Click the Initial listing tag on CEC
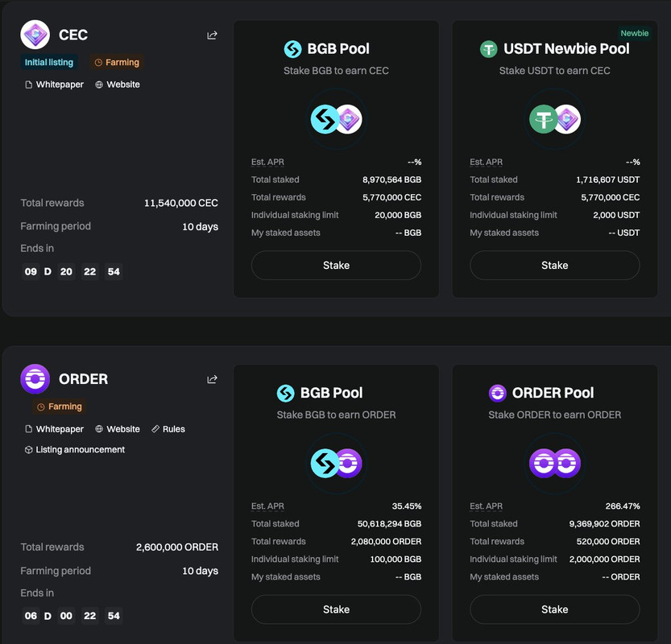Viewport: 671px width, 644px height. click(x=49, y=63)
